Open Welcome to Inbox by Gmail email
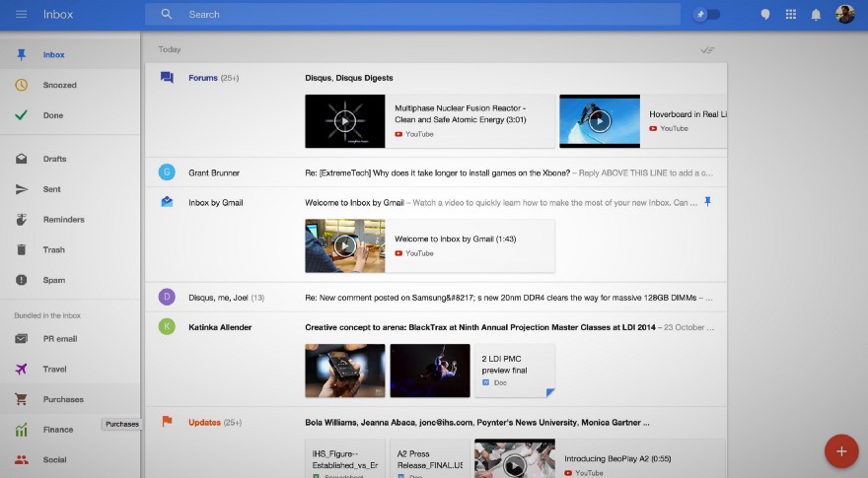The height and width of the screenshot is (478, 868). (x=436, y=202)
